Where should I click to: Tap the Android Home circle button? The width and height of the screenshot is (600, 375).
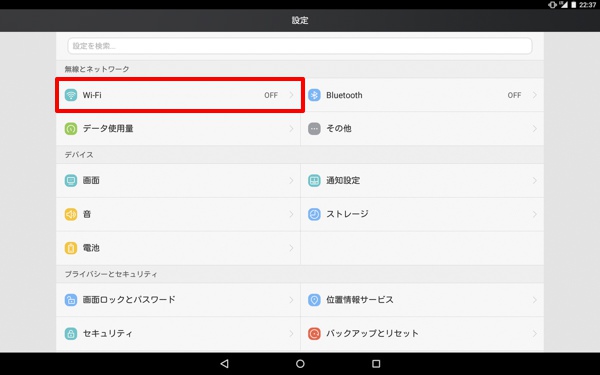tap(300, 364)
